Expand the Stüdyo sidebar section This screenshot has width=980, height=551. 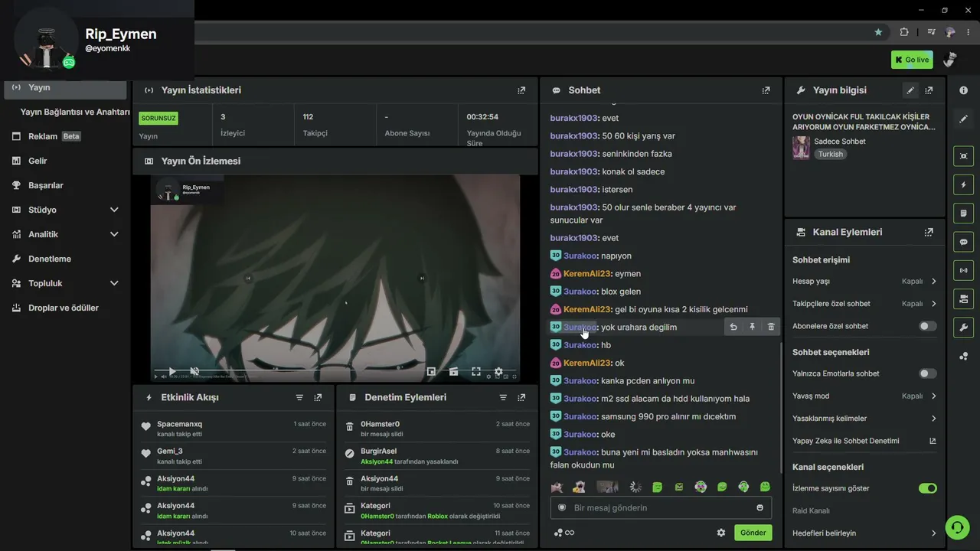tap(114, 210)
